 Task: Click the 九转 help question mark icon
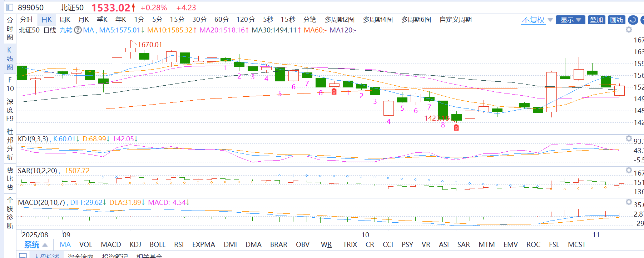pos(78,30)
